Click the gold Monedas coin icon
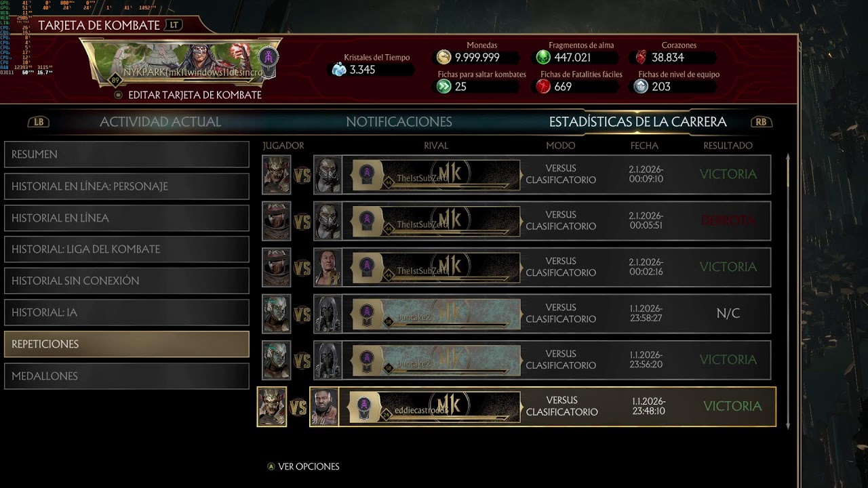The height and width of the screenshot is (488, 868). pyautogui.click(x=443, y=58)
